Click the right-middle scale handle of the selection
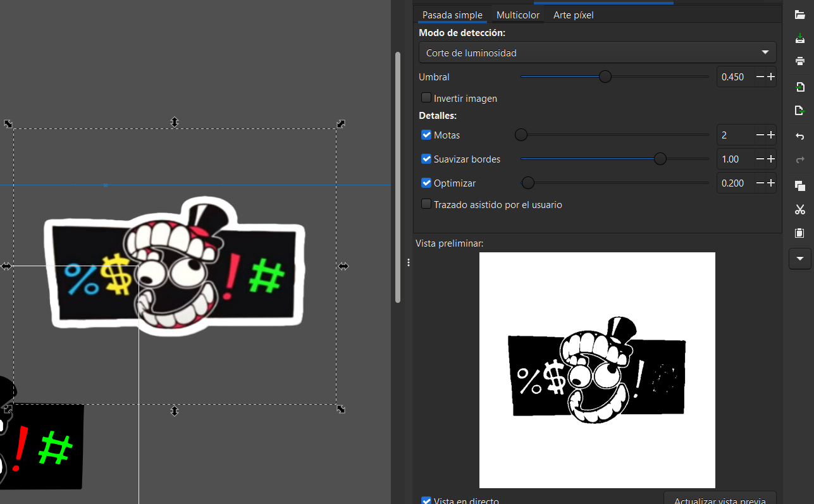The height and width of the screenshot is (504, 814). 343,266
